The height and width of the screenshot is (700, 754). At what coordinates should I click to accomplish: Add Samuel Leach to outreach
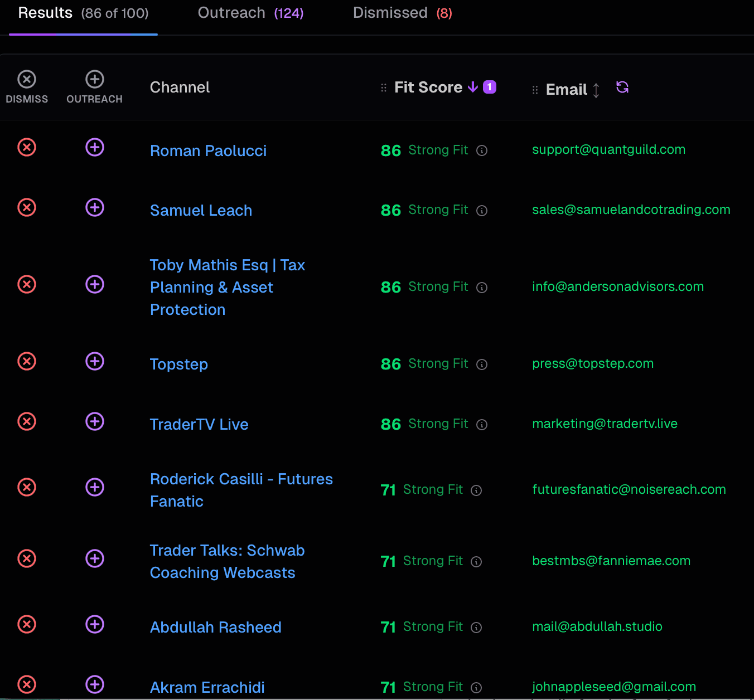click(x=95, y=207)
